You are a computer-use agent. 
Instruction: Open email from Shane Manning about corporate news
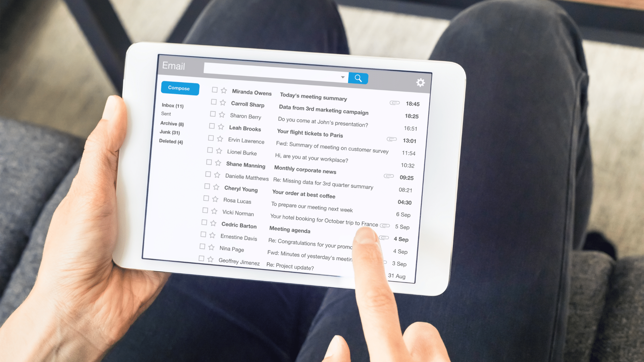[x=310, y=167]
